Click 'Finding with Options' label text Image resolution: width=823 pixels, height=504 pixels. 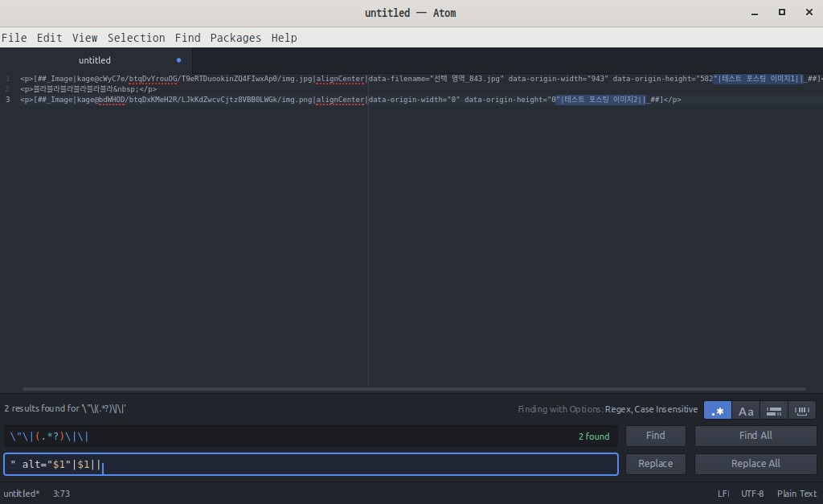(560, 409)
